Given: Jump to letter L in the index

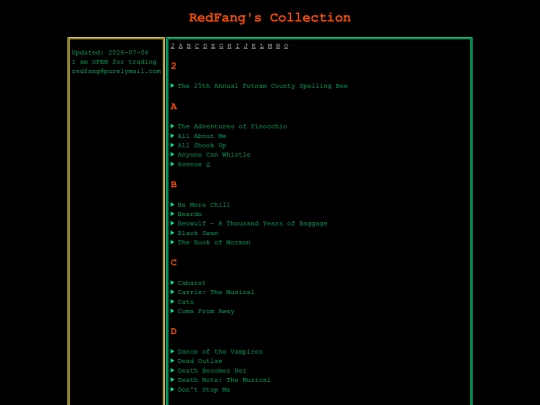Looking at the screenshot, I should click(x=262, y=46).
